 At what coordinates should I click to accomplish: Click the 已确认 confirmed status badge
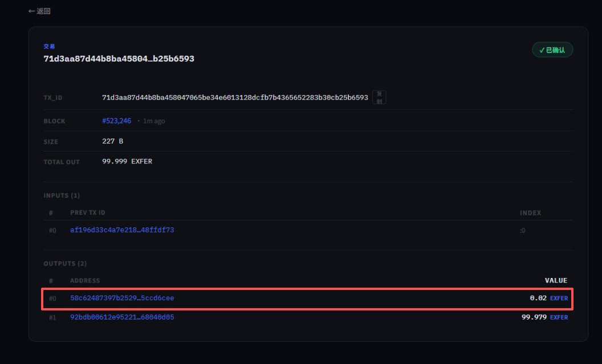click(552, 50)
